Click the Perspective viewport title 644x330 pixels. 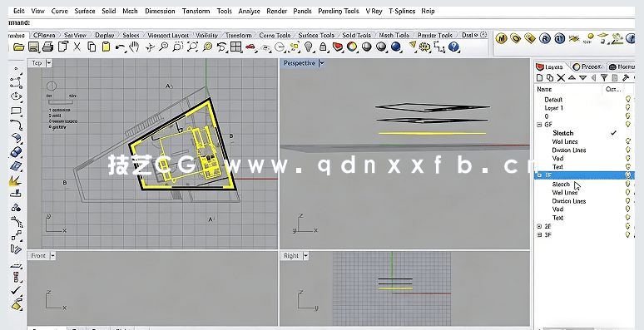pyautogui.click(x=300, y=63)
